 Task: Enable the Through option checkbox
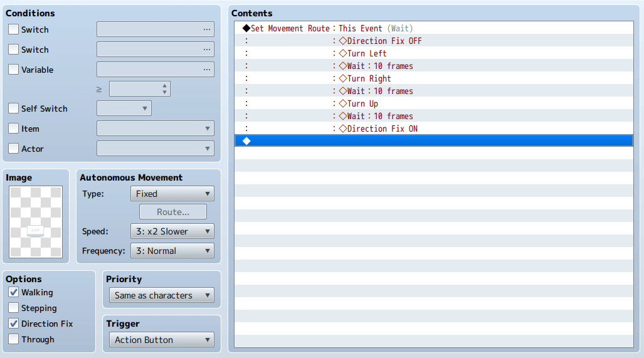(14, 339)
